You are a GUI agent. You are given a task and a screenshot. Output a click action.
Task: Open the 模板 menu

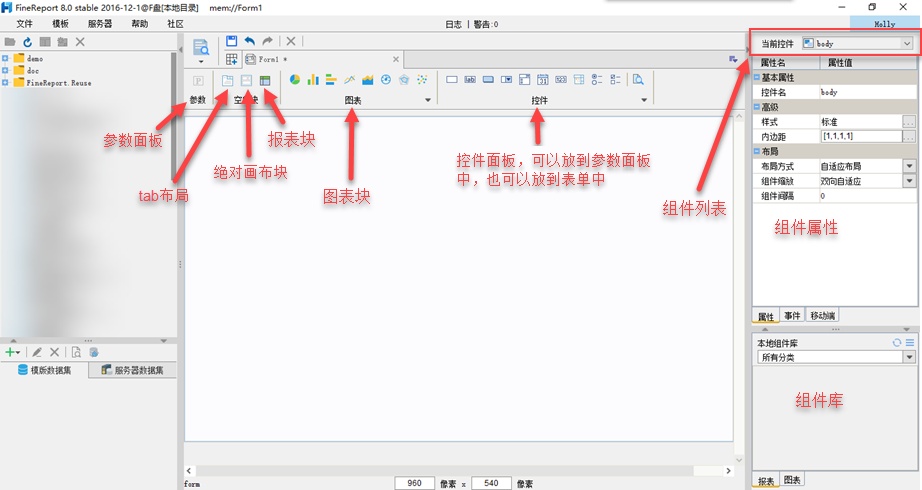point(60,24)
